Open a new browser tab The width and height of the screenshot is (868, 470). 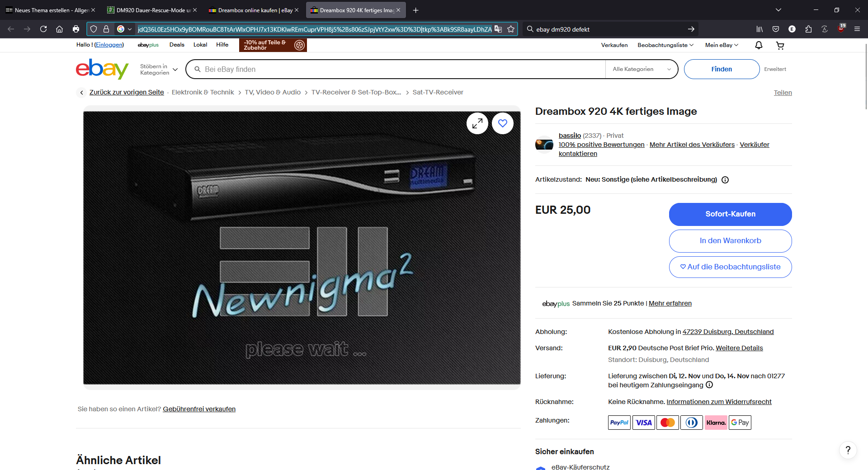tap(416, 10)
